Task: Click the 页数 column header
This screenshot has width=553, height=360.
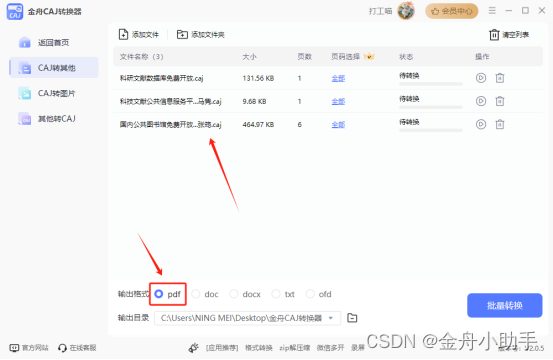Action: click(304, 56)
